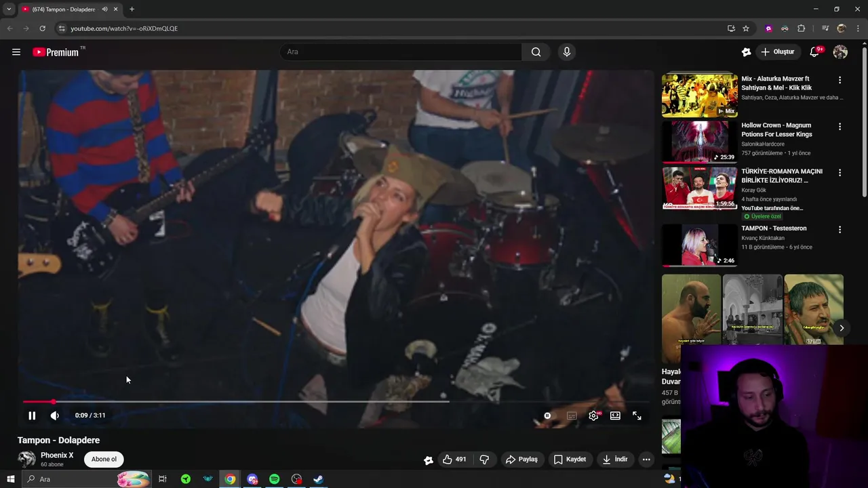This screenshot has width=868, height=488.
Task: Click the sparkle icon left of like button
Action: (x=429, y=460)
